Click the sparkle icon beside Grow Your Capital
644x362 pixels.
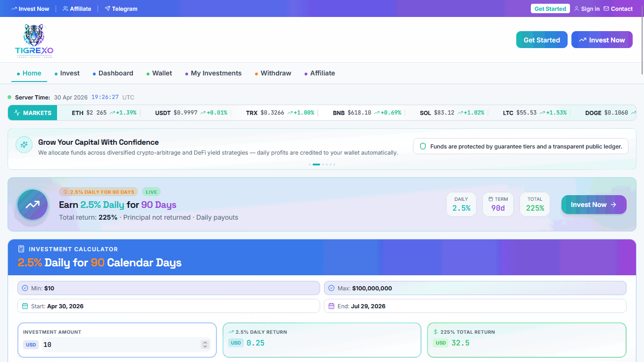pyautogui.click(x=24, y=145)
